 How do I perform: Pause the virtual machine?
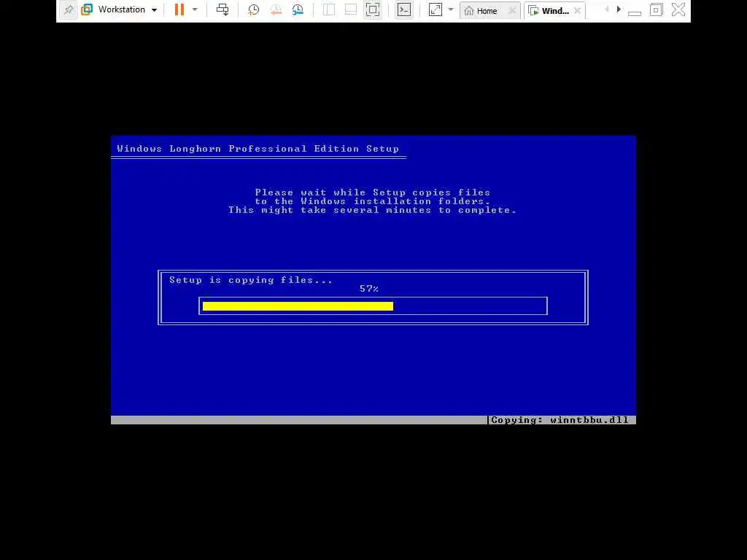179,9
